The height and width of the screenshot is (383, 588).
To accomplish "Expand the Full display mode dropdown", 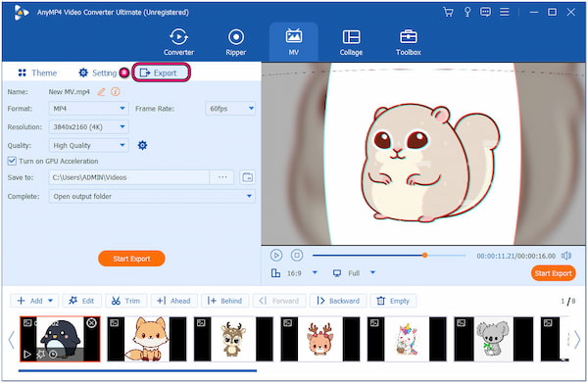I will pos(372,273).
